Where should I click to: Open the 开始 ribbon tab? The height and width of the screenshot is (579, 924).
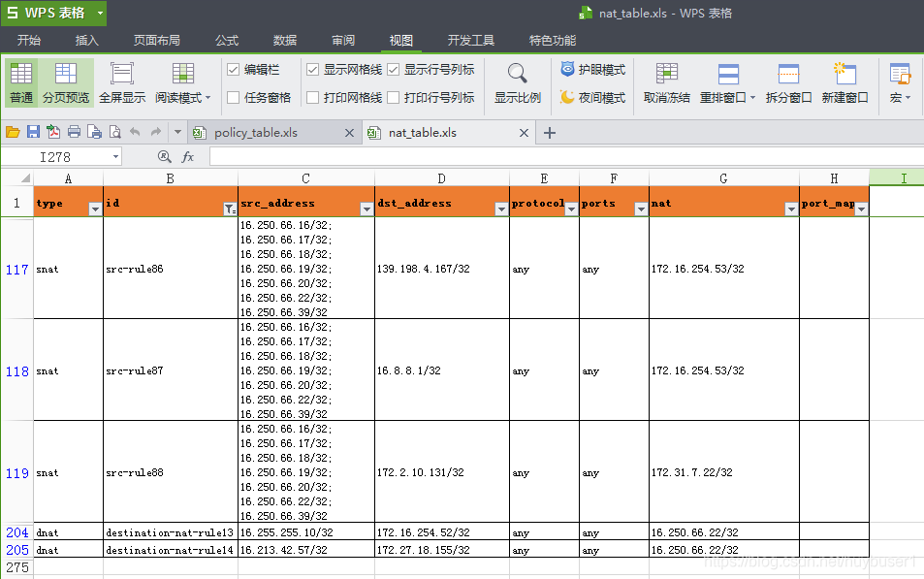(x=29, y=40)
